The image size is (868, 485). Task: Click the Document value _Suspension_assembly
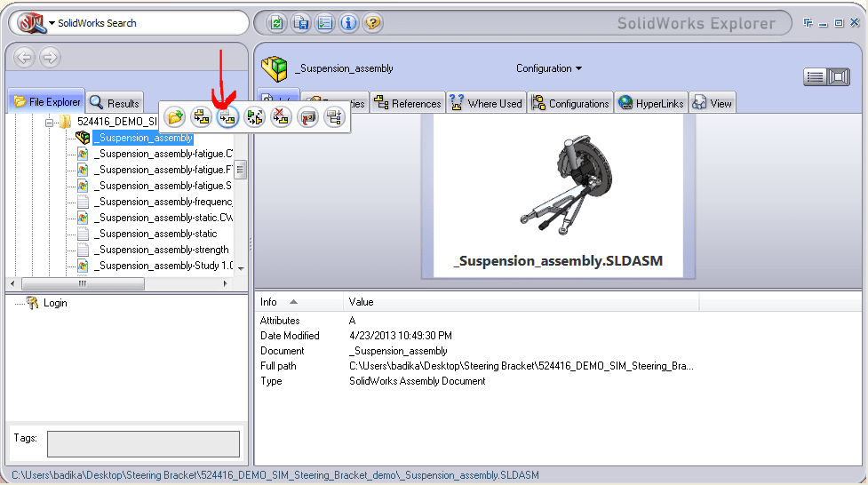(398, 351)
